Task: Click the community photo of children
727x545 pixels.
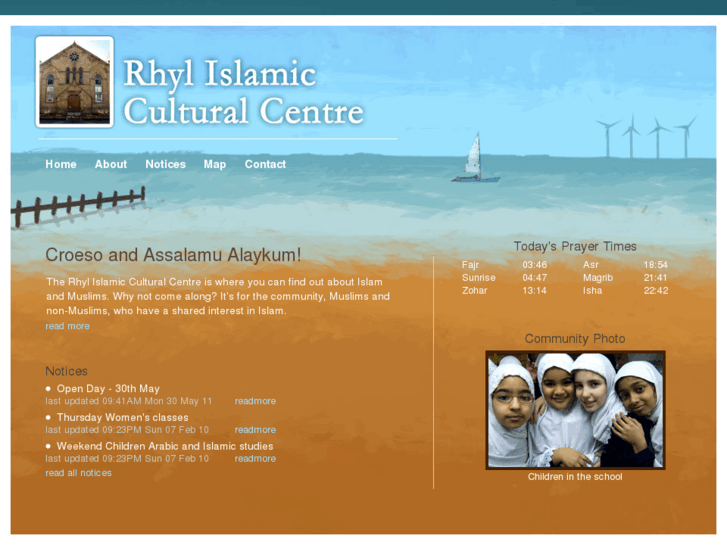Action: (575, 410)
